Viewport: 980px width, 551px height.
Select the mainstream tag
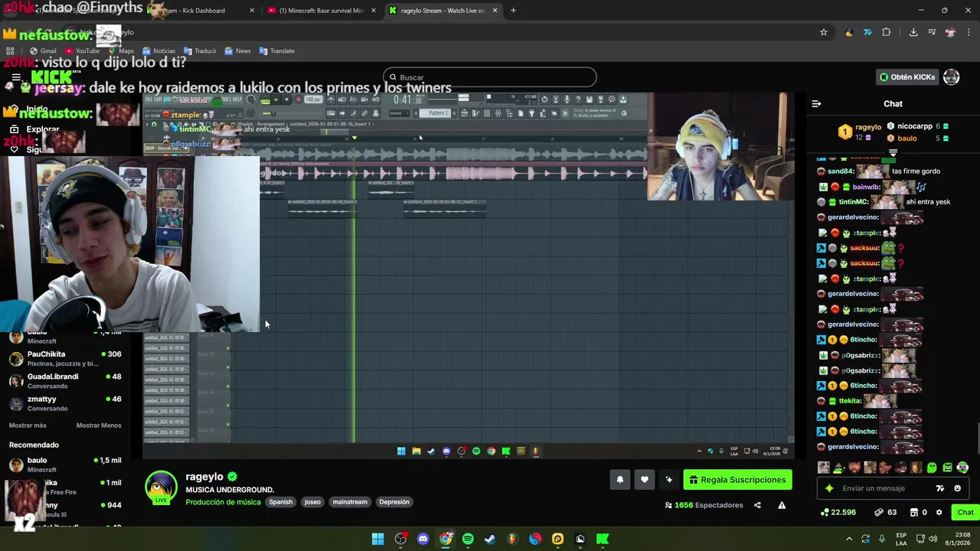(x=350, y=502)
